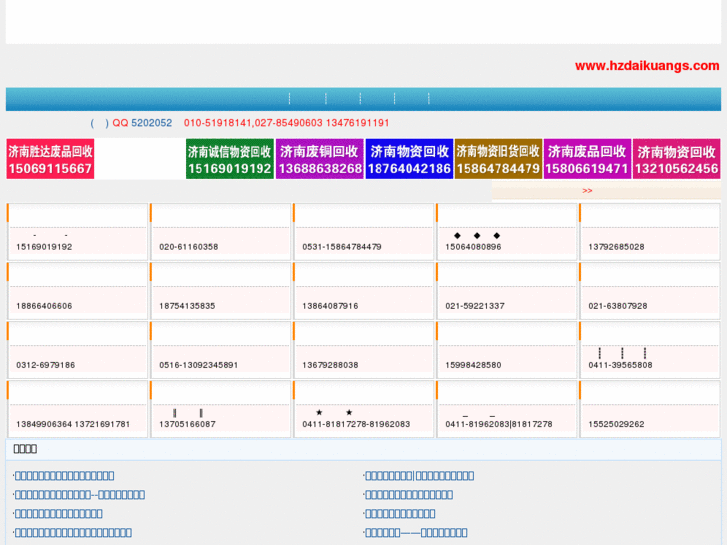Select listing with phone 15169019192
Screen dimensions: 727x545
pos(77,232)
